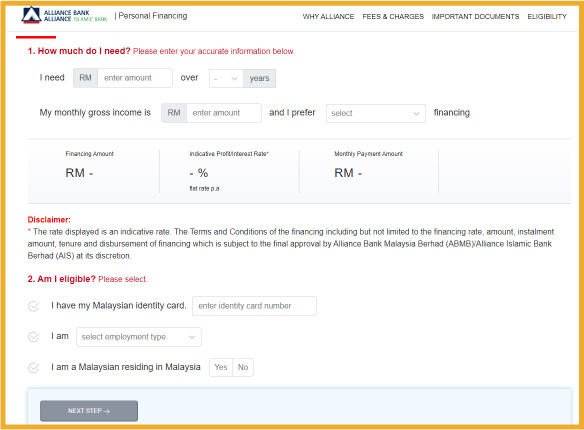The width and height of the screenshot is (584, 430).
Task: Click the 'Indicative Profit/Interest Rate' label
Action: [x=229, y=154]
